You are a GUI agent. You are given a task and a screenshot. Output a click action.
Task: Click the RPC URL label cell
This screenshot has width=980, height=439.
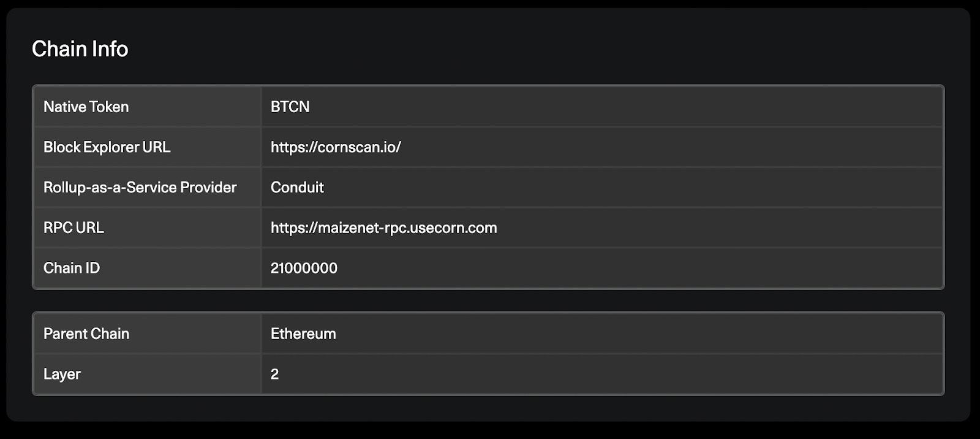pyautogui.click(x=148, y=227)
